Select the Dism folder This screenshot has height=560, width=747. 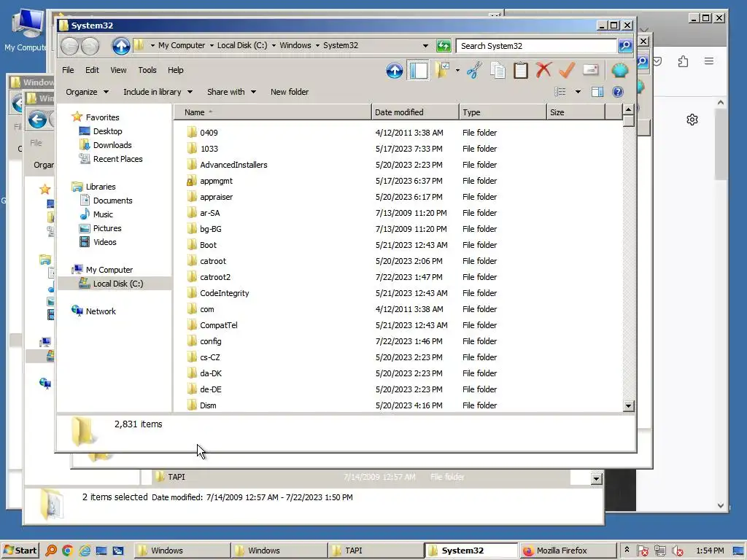[208, 405]
